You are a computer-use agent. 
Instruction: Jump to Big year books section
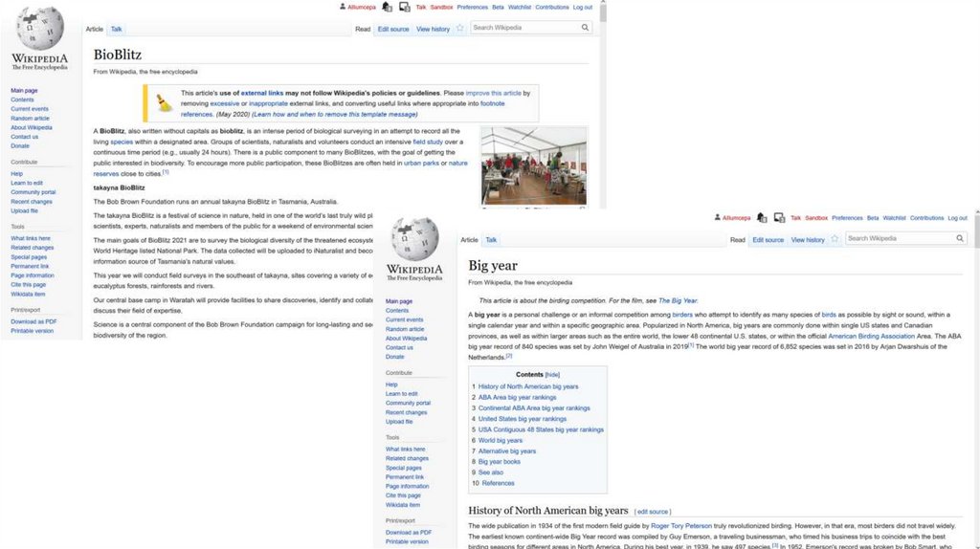tap(499, 462)
